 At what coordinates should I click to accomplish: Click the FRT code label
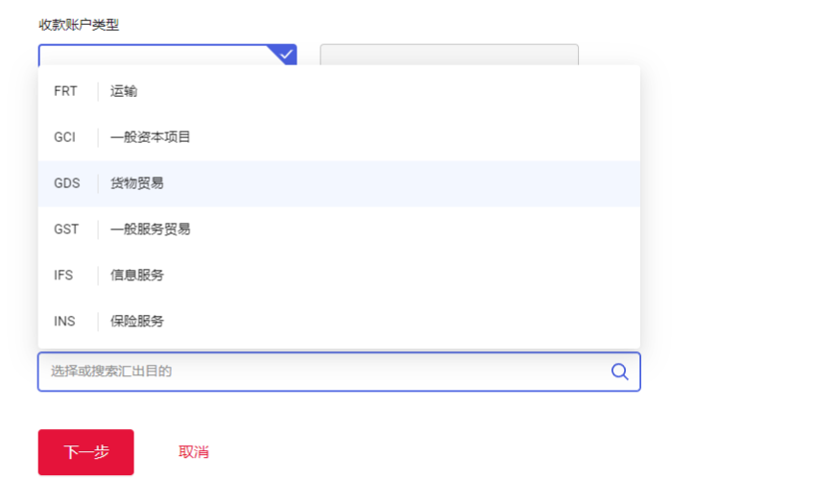65,91
